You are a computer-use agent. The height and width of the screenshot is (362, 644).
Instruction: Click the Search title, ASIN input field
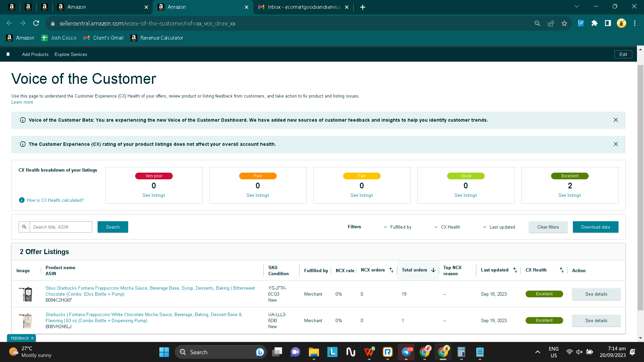[x=61, y=227]
